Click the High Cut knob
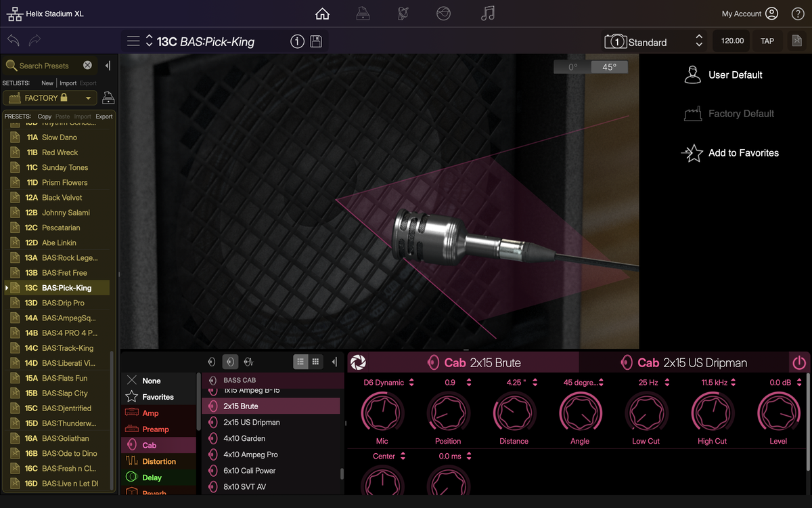 coord(712,412)
